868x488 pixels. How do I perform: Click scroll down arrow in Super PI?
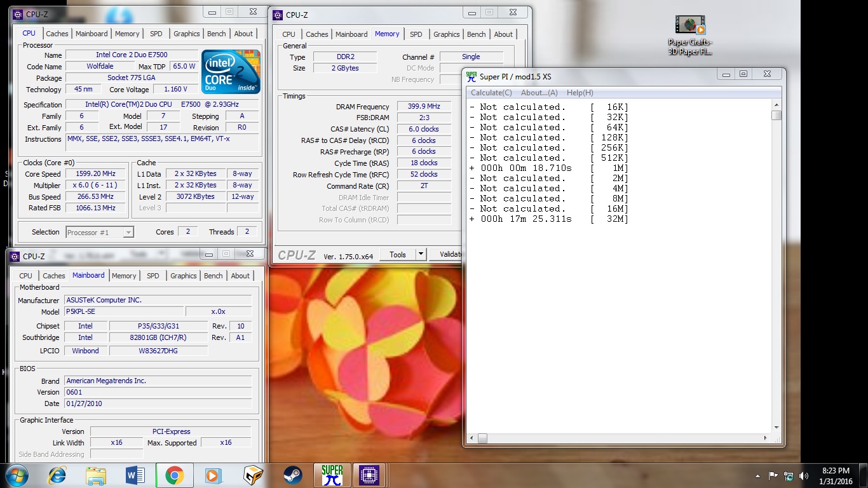[776, 428]
